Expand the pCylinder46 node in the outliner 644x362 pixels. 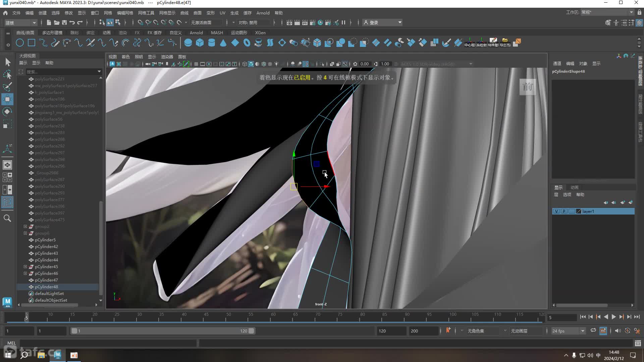[x=25, y=274]
